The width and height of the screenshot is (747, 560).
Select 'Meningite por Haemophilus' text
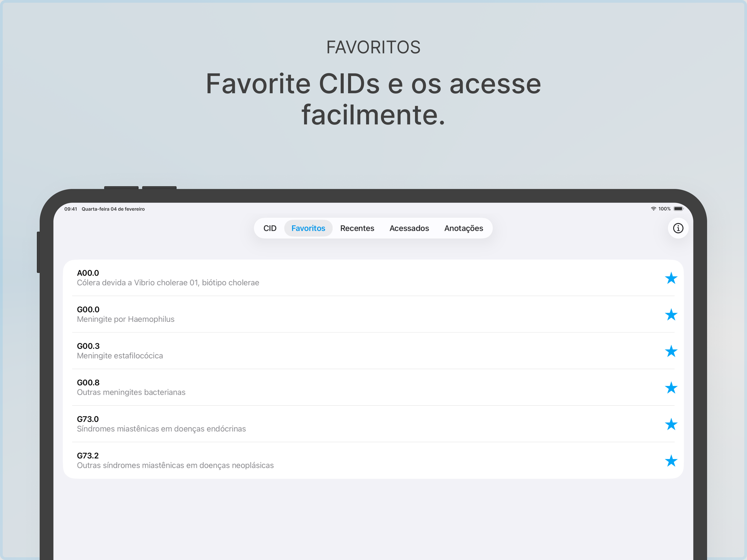[126, 319]
